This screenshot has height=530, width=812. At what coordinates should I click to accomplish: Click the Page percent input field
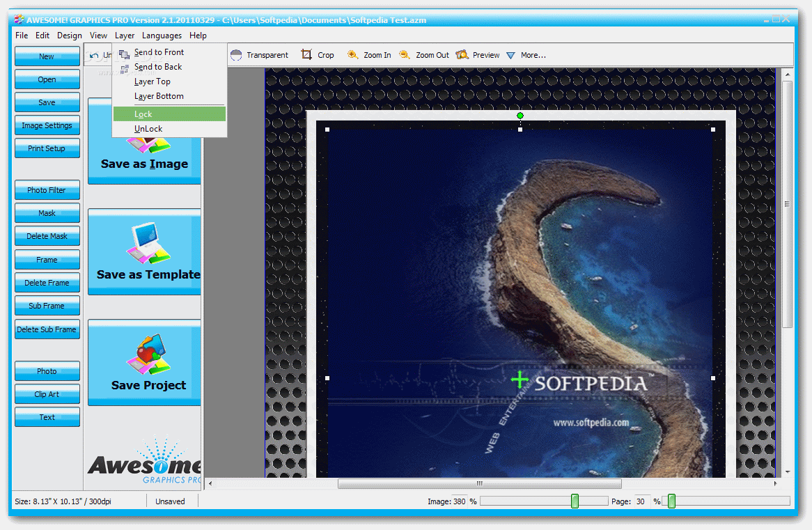pyautogui.click(x=643, y=501)
